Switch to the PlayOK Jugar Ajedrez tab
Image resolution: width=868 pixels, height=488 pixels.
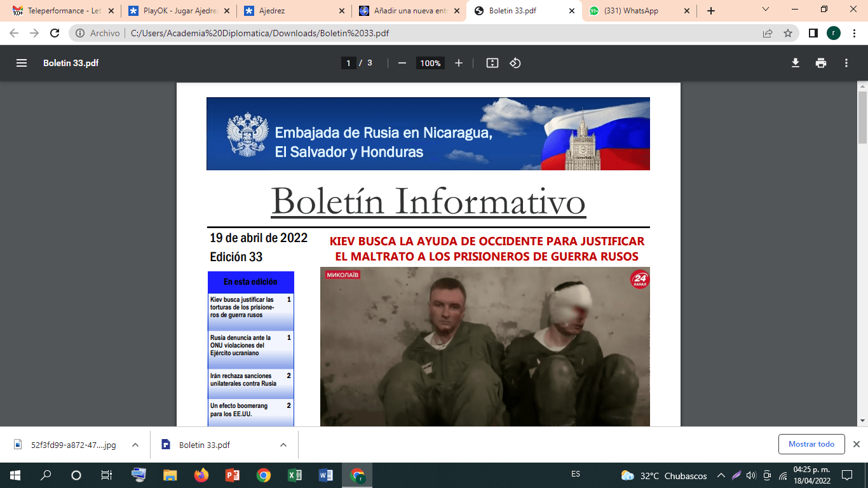[178, 11]
